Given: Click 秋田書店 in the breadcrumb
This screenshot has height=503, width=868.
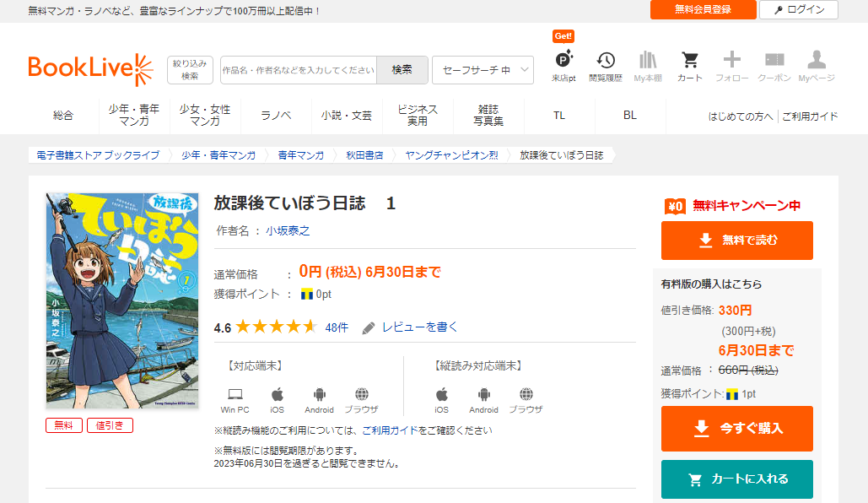Looking at the screenshot, I should click(x=364, y=155).
